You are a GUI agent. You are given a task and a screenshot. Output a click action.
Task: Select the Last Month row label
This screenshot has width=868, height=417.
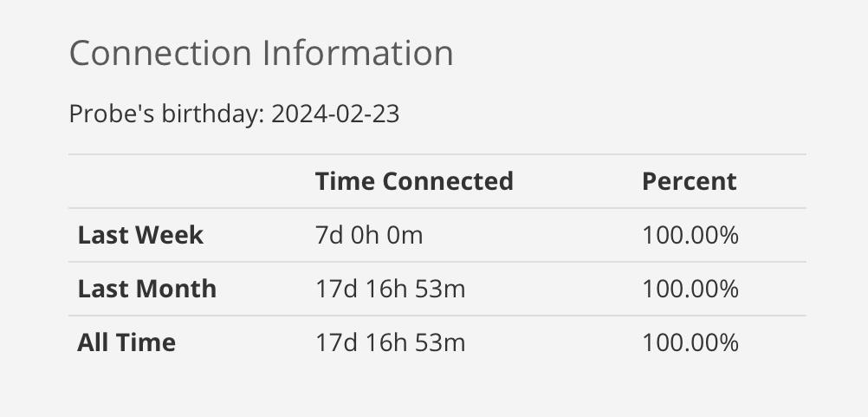146,289
